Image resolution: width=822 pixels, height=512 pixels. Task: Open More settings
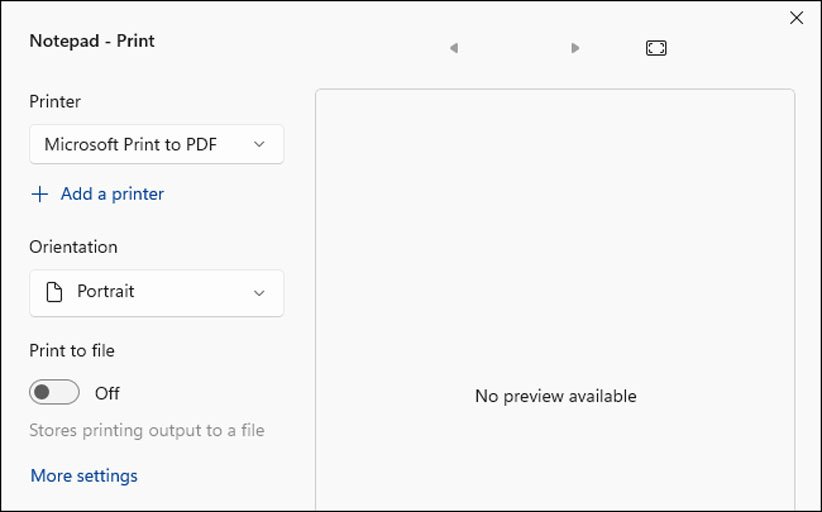coord(84,476)
